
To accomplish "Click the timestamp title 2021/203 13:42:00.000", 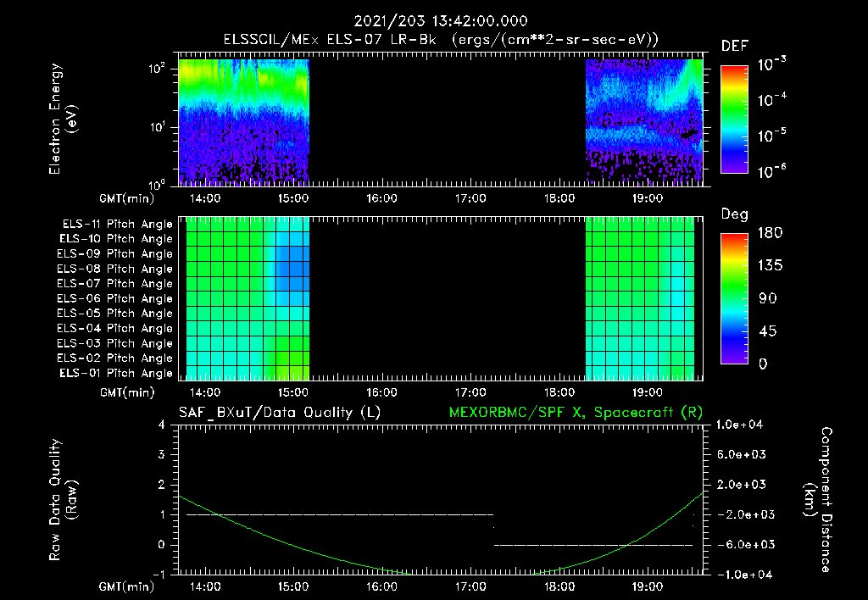I will pyautogui.click(x=441, y=21).
